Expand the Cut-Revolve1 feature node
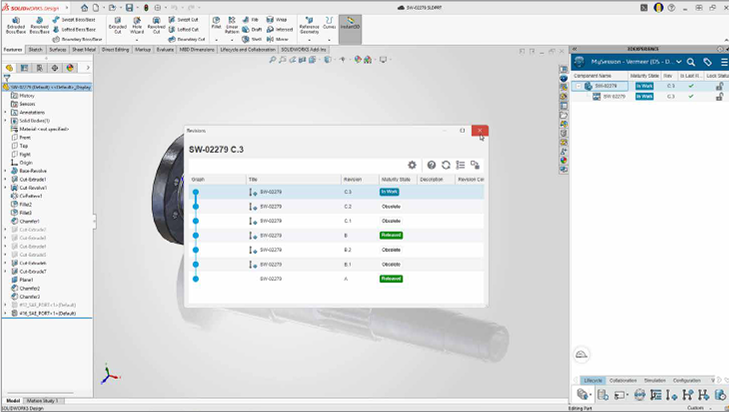Viewport: 729px width, 412px height. 6,188
